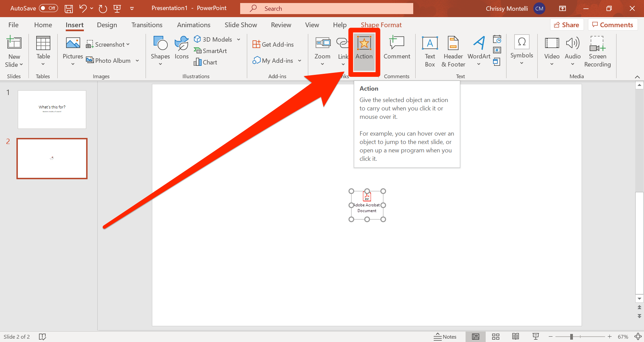Switch to the Slide Show tab
The height and width of the screenshot is (342, 644).
241,25
